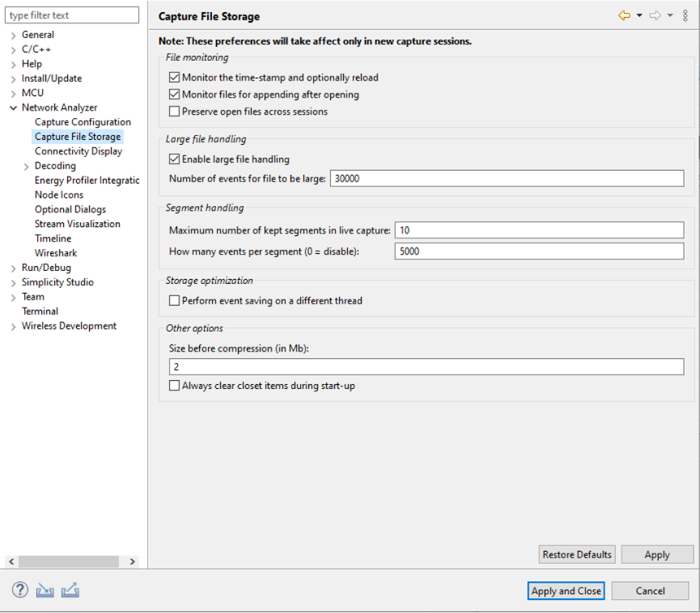Click the export preferences icon
This screenshot has width=700, height=613.
[x=70, y=590]
